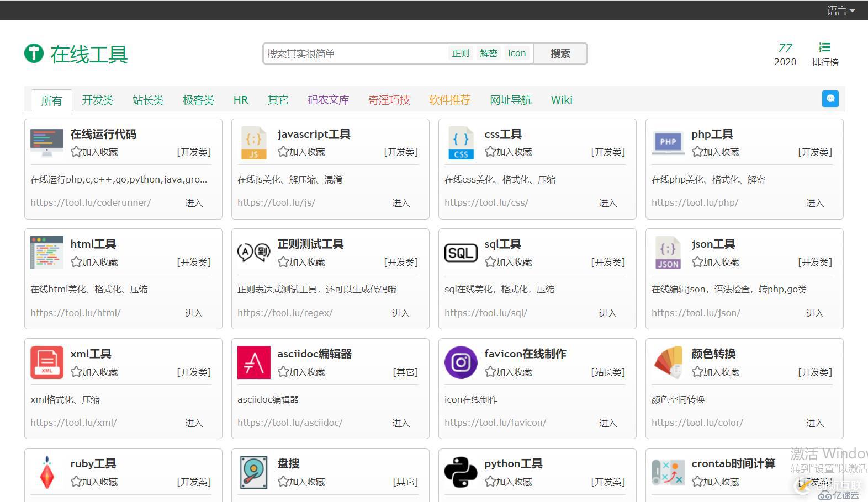Viewport: 868px width, 502px height.
Task: Click the json工具 JSON file icon
Action: click(668, 253)
